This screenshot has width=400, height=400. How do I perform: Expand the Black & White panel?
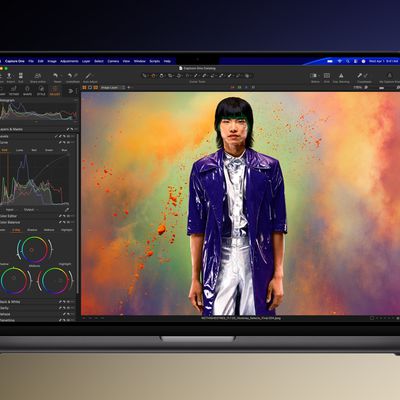tap(38, 302)
